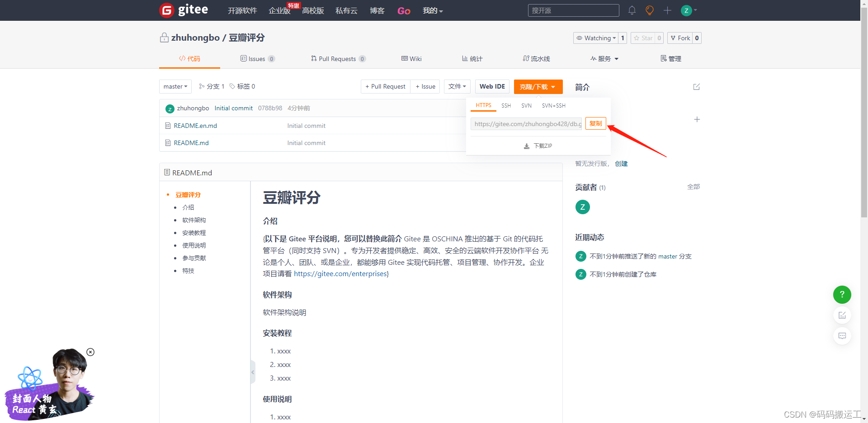The width and height of the screenshot is (868, 423).
Task: Open the Pull Requests tab
Action: click(338, 59)
